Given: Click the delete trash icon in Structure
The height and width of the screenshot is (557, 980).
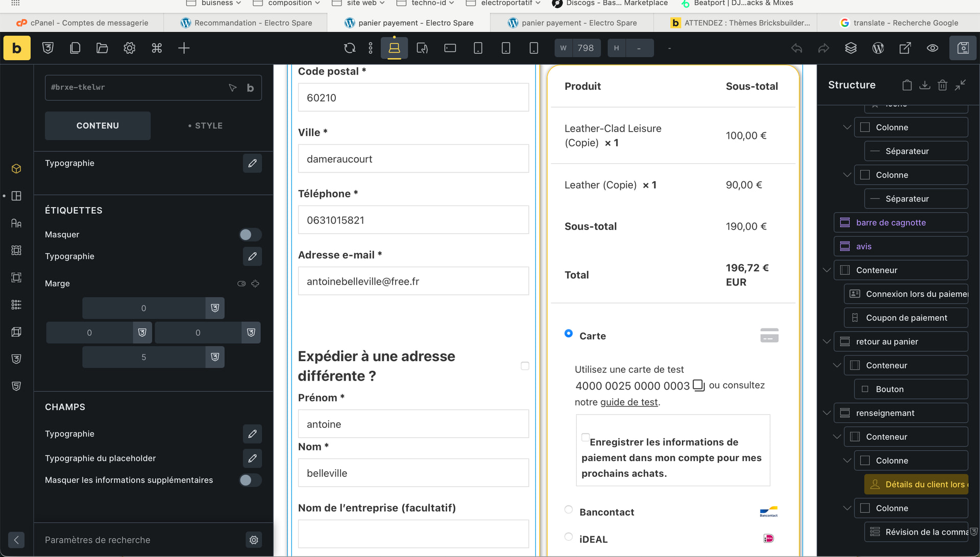Looking at the screenshot, I should click(x=942, y=85).
